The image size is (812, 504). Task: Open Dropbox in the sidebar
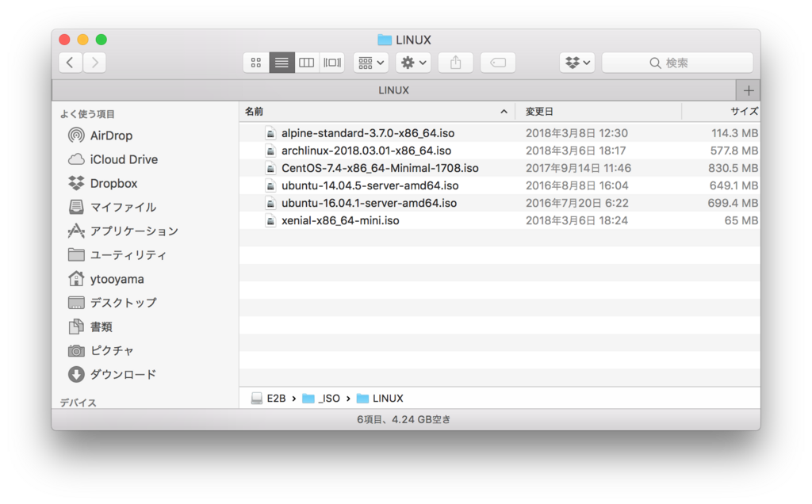(x=102, y=183)
